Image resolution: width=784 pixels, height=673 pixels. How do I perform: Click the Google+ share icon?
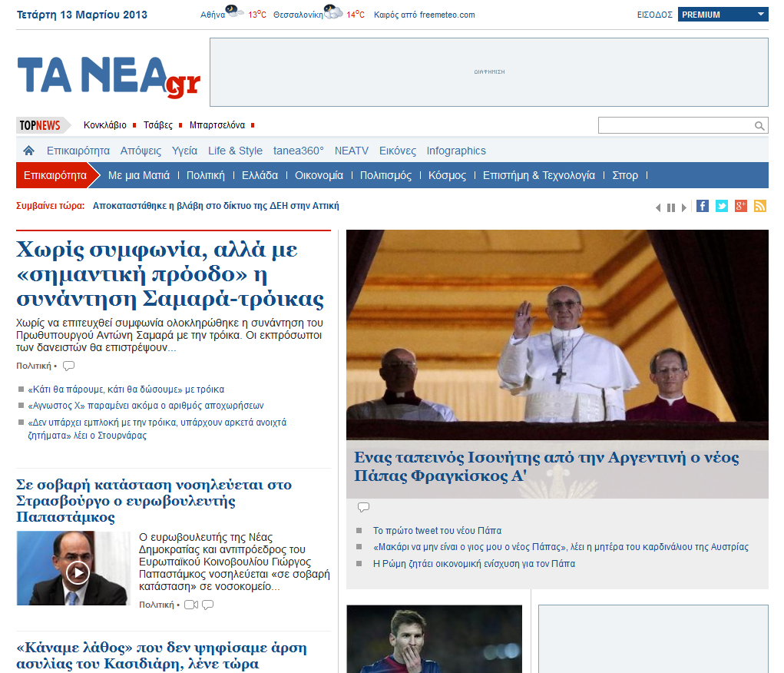click(741, 206)
